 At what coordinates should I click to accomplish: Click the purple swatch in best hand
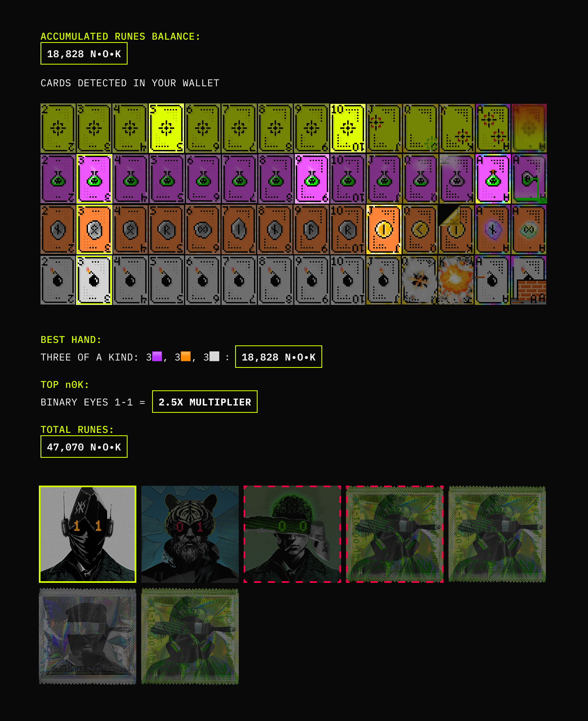pos(157,356)
